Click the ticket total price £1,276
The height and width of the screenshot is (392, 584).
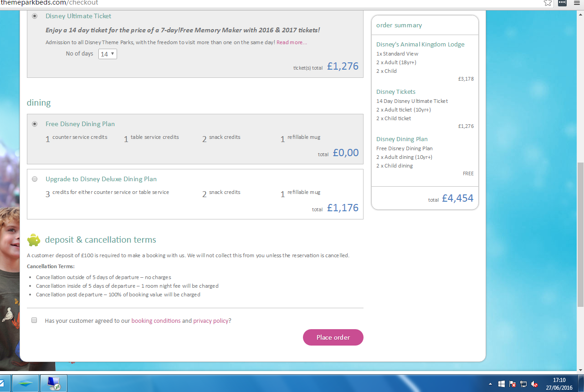click(x=343, y=66)
